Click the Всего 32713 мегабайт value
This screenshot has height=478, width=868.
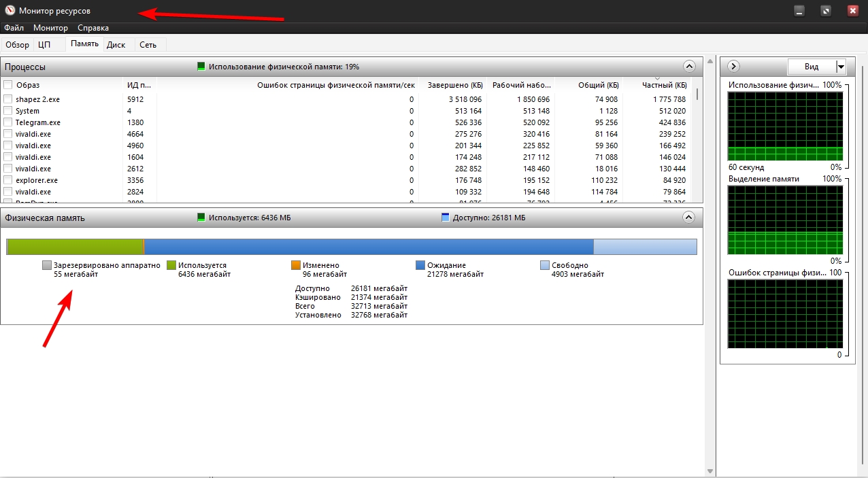pos(379,306)
